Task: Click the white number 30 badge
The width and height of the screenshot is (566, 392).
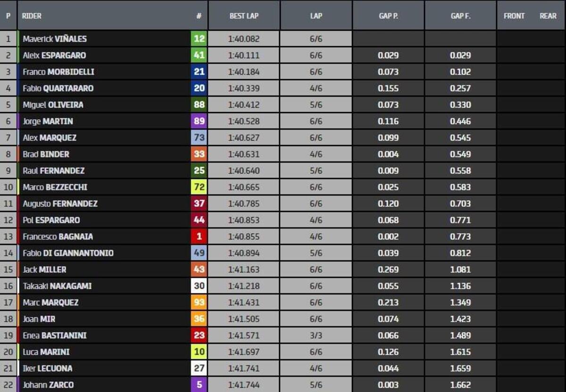Action: click(199, 286)
